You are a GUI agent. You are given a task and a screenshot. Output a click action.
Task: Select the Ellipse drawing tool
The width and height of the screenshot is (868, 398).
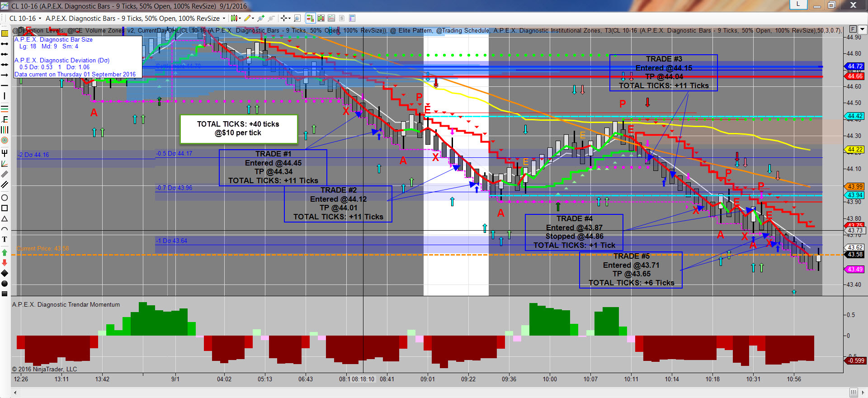point(5,198)
